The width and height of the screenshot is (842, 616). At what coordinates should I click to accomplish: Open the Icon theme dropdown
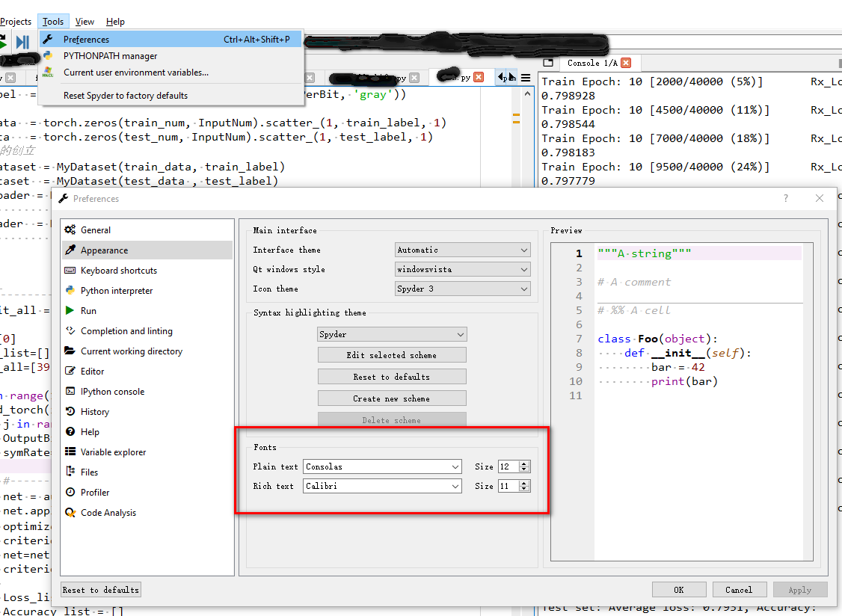(x=462, y=289)
